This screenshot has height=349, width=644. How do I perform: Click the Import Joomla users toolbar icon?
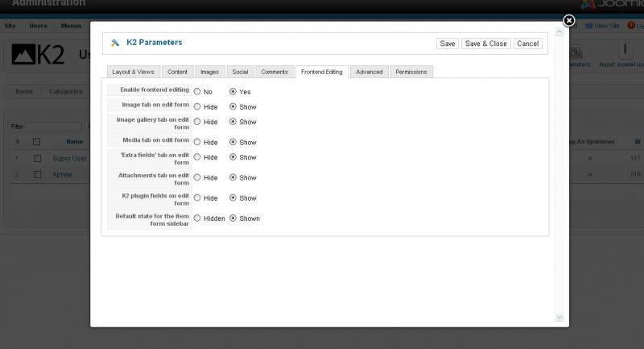pos(625,50)
